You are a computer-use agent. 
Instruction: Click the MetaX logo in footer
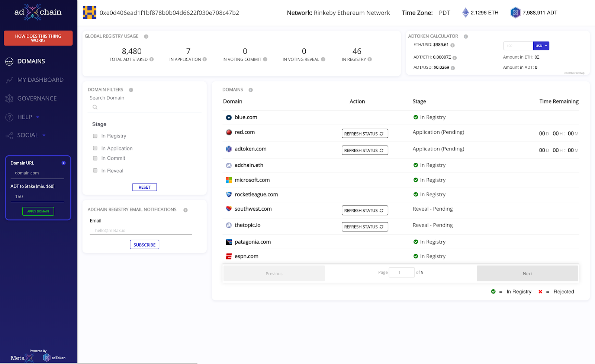(22, 358)
